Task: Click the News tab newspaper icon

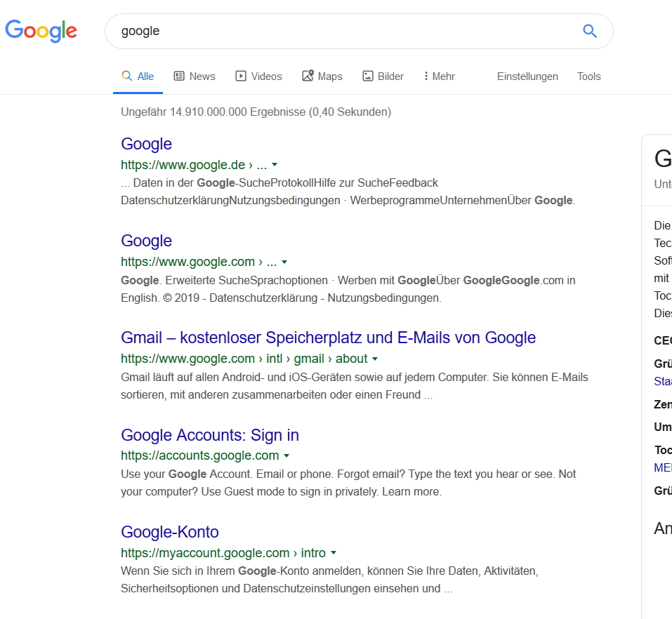Action: point(179,76)
